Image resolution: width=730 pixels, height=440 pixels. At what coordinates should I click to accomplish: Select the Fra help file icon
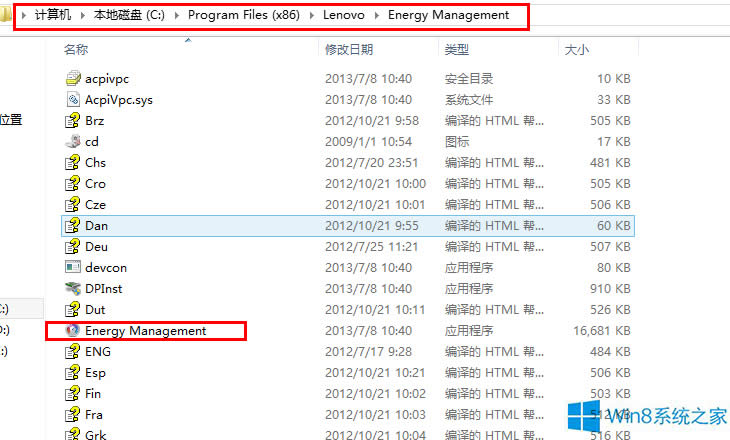pos(73,414)
